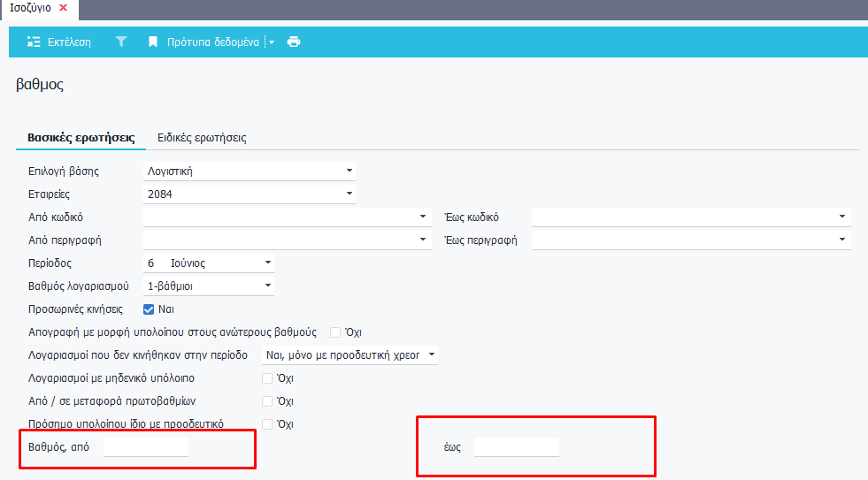Enable Πρόσημο υπολοίπου ίδιο με προοδευτικό
The width and height of the screenshot is (868, 480).
tap(267, 424)
